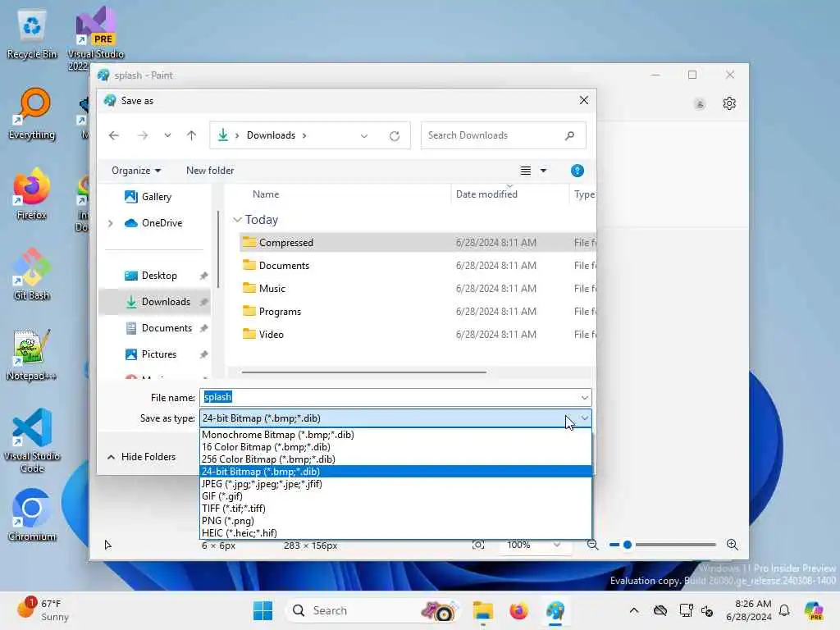This screenshot has width=840, height=630.
Task: Go up one folder level
Action: coord(191,135)
